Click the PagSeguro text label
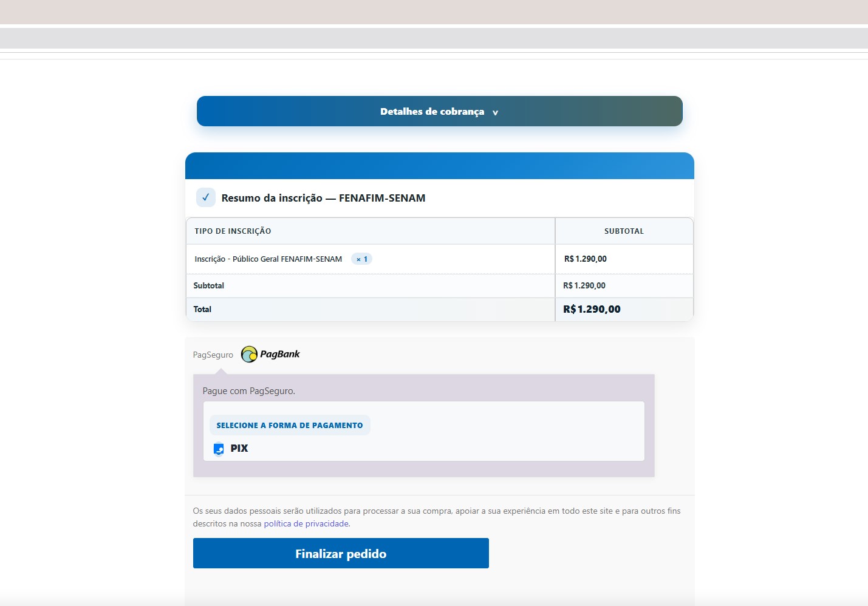 coord(213,354)
